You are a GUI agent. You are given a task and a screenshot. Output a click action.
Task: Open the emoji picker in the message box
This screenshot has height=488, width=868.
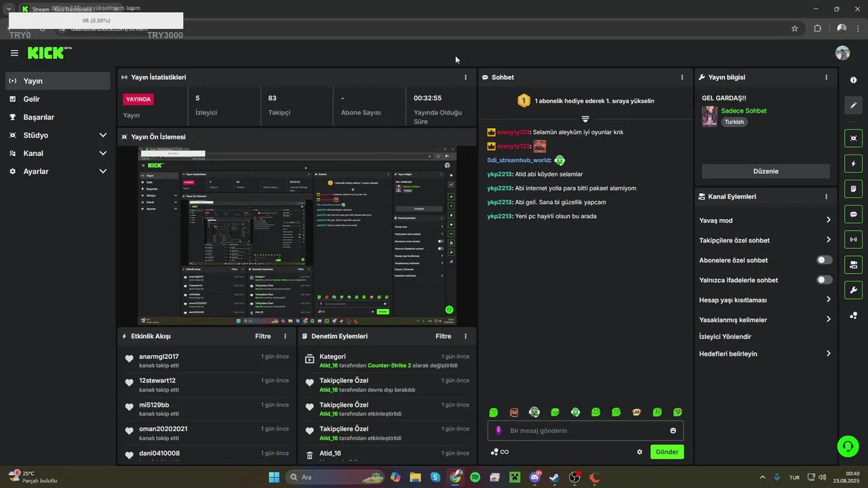[x=673, y=430]
